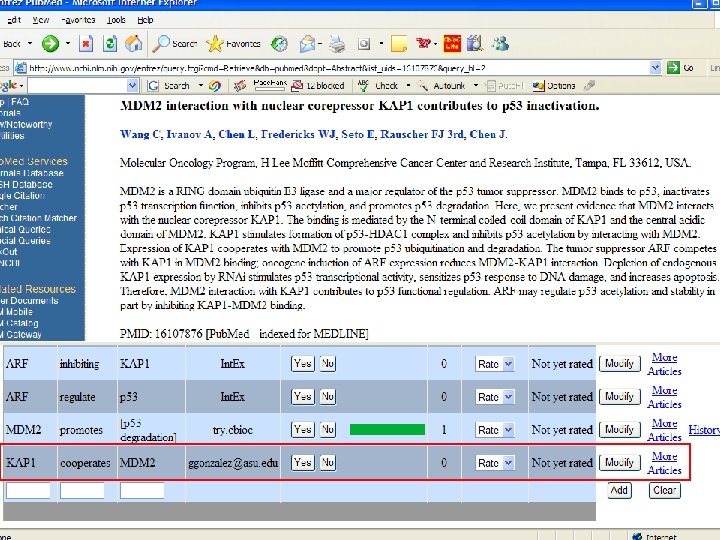Open the Search pane in IE toolbar

point(175,44)
